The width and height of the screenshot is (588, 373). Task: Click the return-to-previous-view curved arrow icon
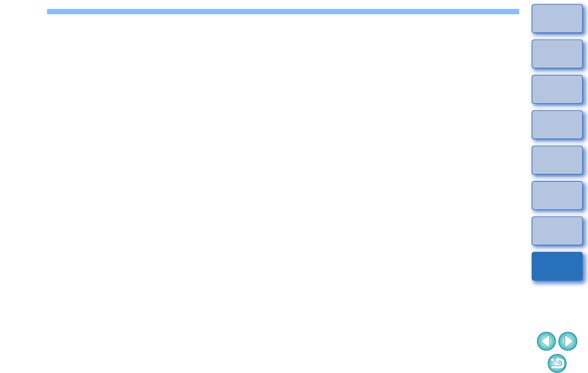[557, 363]
